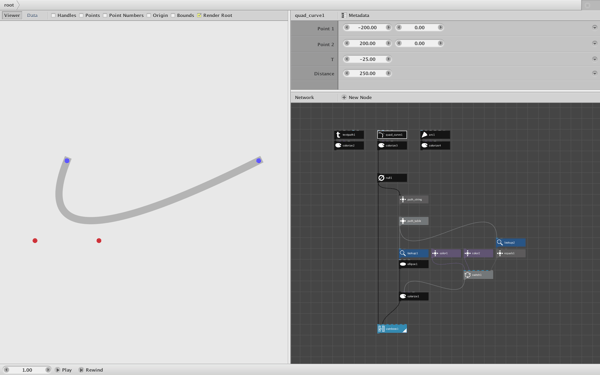Select the color1 node
Screen dimensions: 600x375
tap(446, 253)
